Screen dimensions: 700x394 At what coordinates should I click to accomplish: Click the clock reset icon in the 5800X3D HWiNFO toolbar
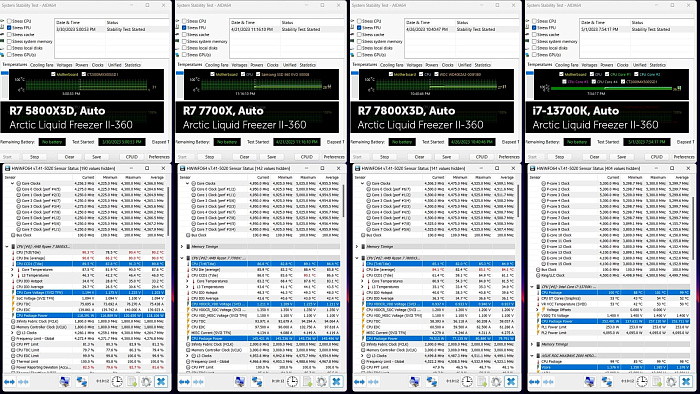pos(117,382)
